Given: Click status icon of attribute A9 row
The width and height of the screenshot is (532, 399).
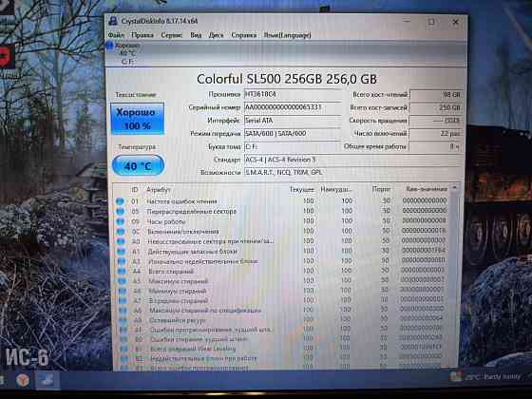Looking at the screenshot, I should [123, 320].
